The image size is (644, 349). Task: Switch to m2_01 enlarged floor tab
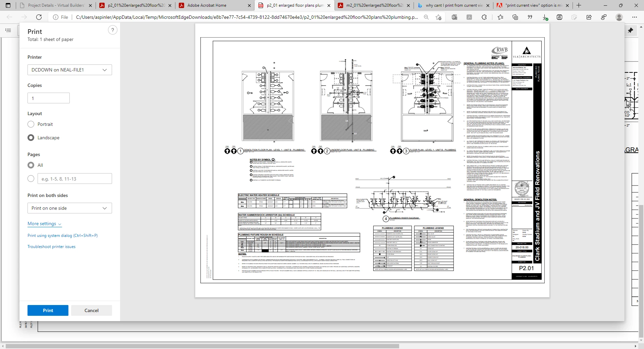[374, 5]
